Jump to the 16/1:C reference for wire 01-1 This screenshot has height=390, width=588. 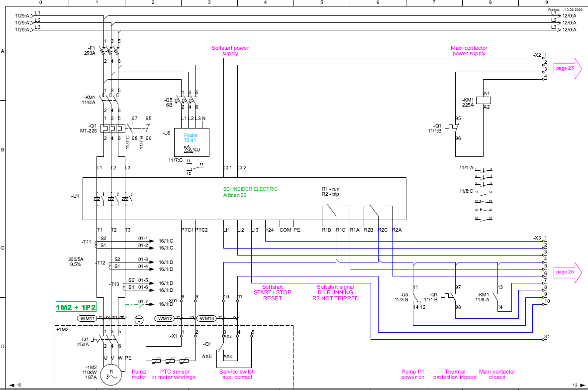[166, 240]
